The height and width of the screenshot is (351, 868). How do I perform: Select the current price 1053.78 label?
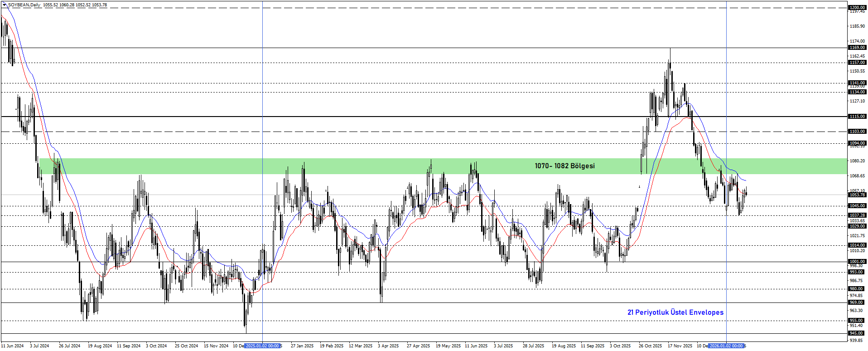pos(857,195)
